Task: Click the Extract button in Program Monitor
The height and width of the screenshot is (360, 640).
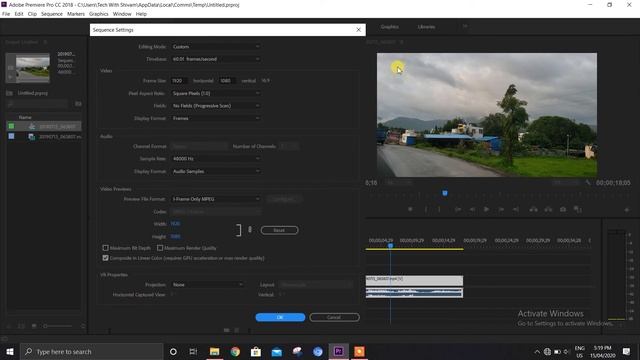Action: (548, 209)
